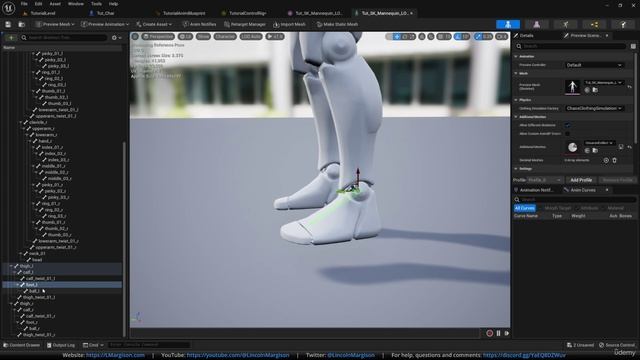This screenshot has width=640, height=360.
Task: Open the Anim Notifies toolbar button
Action: click(199, 24)
